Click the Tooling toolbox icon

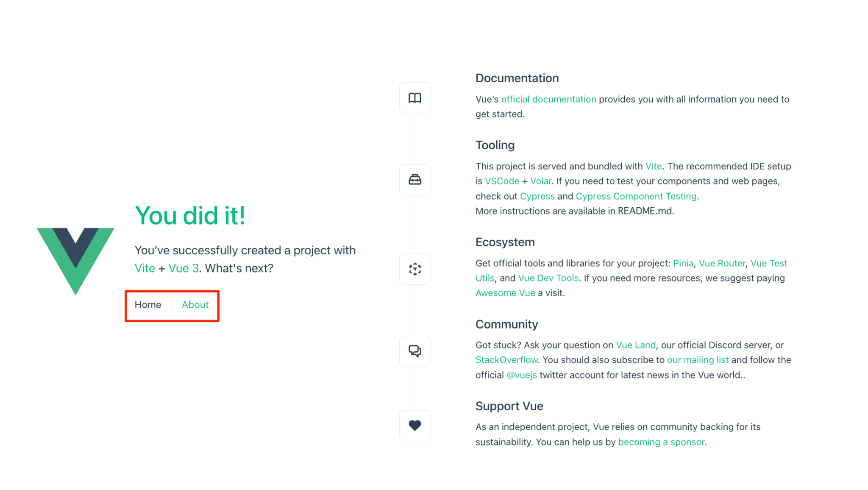[415, 180]
